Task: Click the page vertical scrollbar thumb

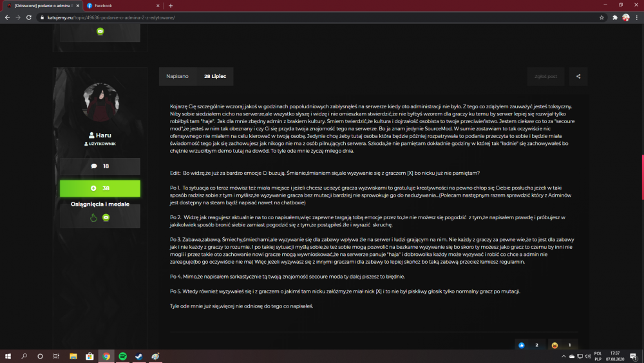Action: coord(642,177)
